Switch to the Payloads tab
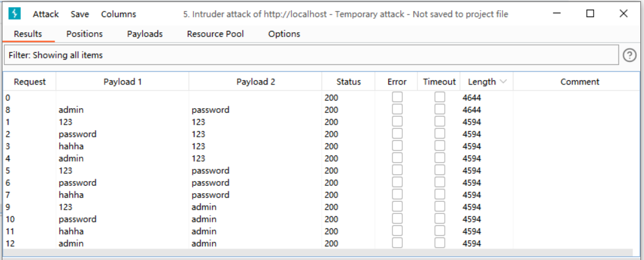 tap(145, 34)
